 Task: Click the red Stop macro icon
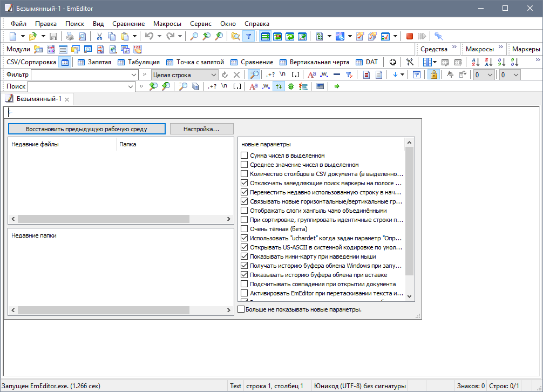tap(410, 36)
